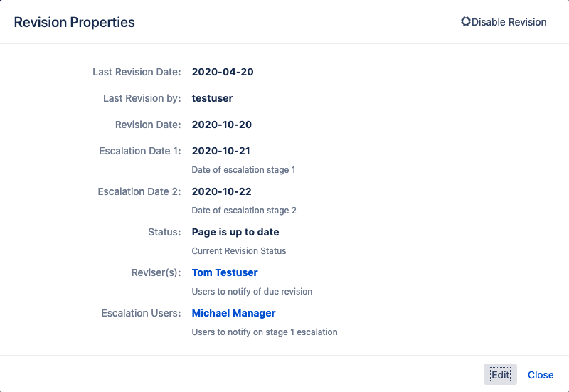
Task: Open Tom Testuser's profile link
Action: (x=225, y=272)
